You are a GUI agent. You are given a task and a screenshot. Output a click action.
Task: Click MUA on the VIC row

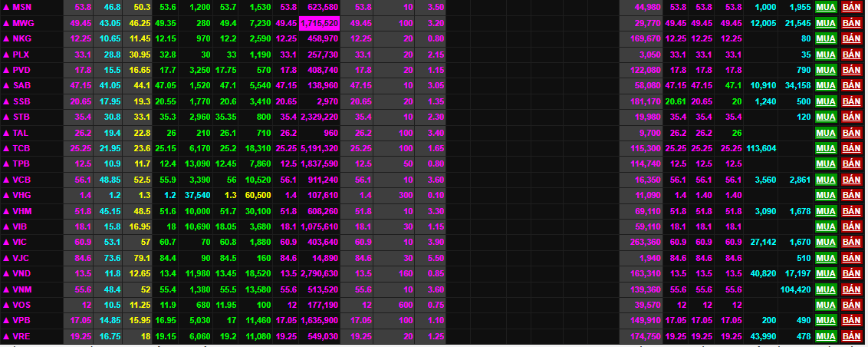pyautogui.click(x=825, y=243)
